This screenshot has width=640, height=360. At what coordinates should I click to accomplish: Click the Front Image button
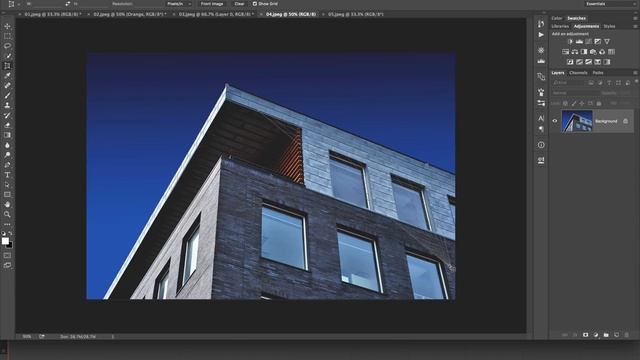coord(212,4)
